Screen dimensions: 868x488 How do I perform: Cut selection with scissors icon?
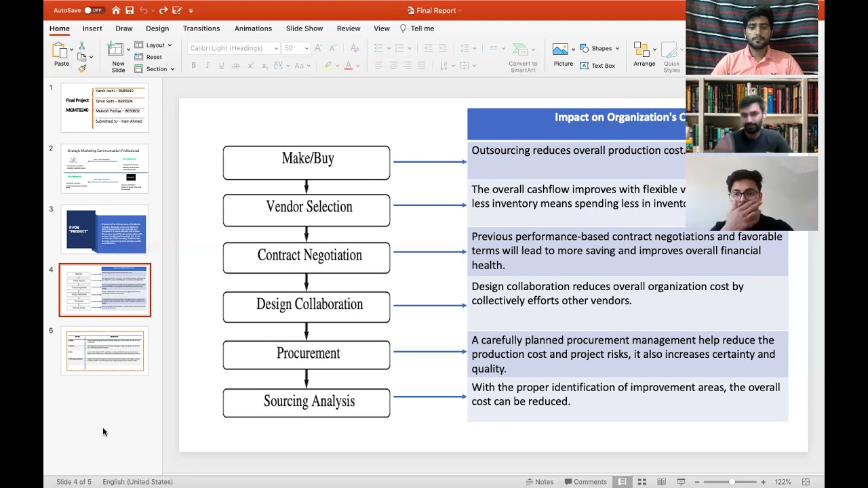[x=81, y=45]
